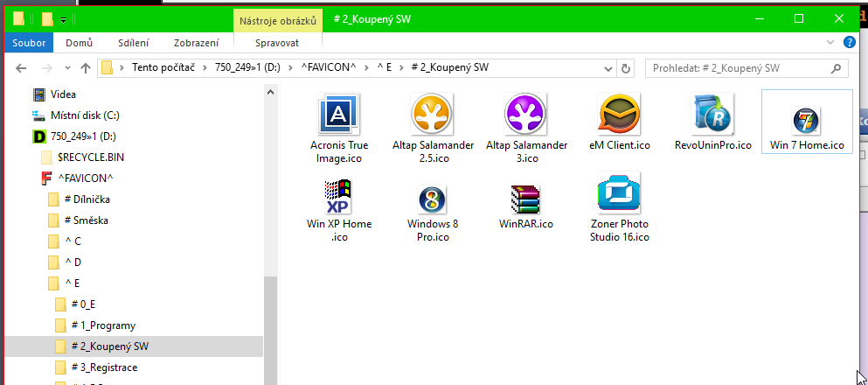Click the Forward navigation arrow
Viewport: 868px width, 385px height.
coord(47,68)
